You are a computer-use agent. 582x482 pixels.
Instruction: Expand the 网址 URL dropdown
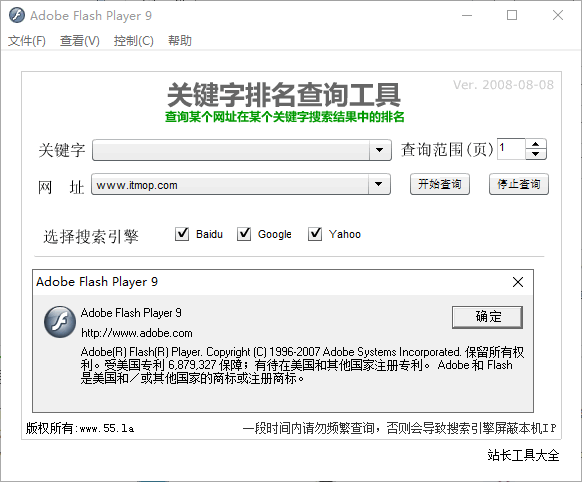pos(379,184)
